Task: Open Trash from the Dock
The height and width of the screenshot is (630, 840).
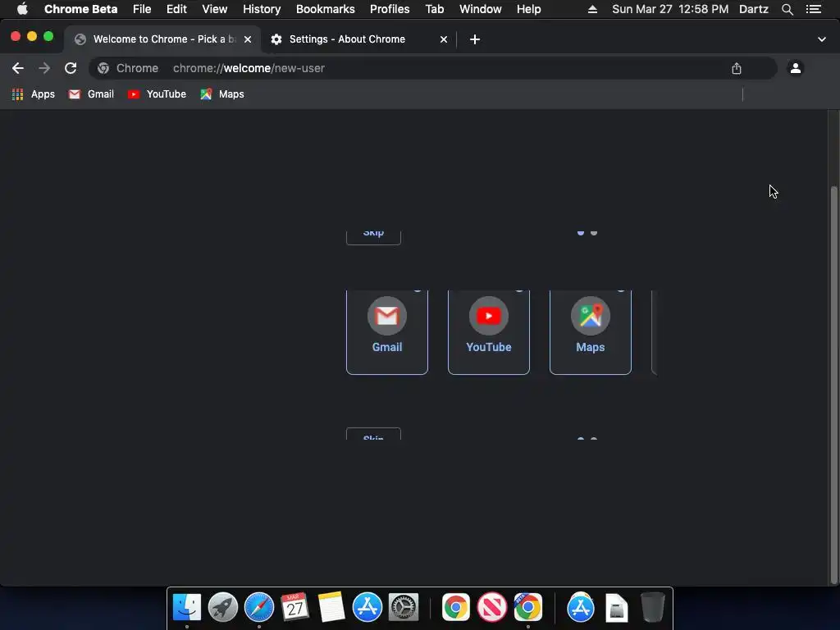Action: click(652, 607)
